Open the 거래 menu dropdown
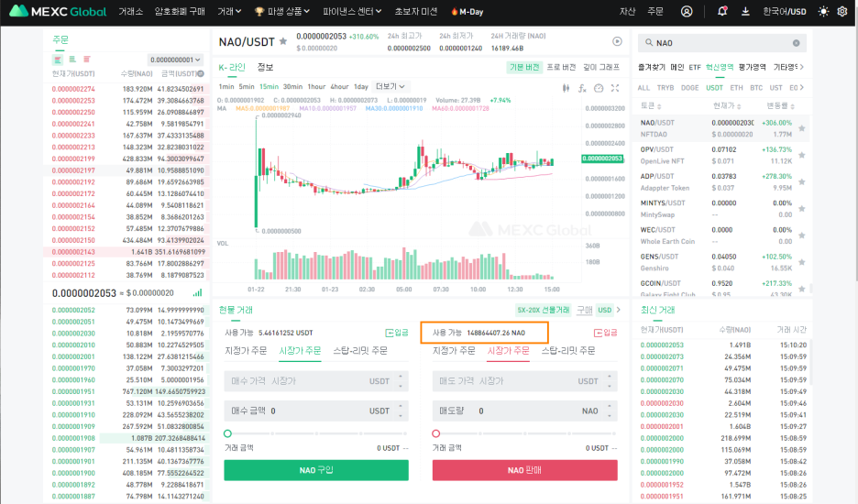858x504 pixels. click(x=229, y=12)
